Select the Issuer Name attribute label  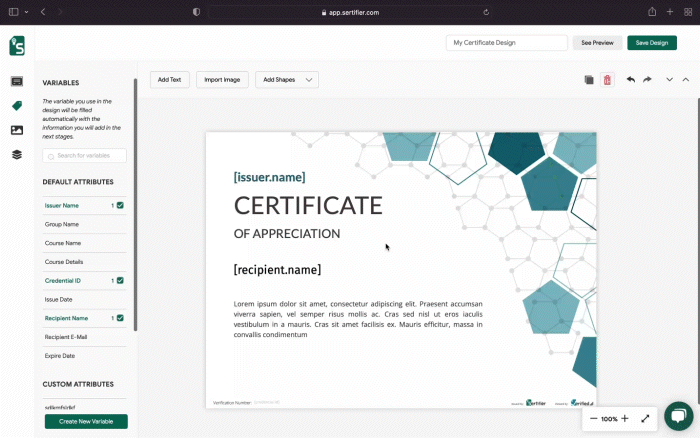tap(62, 205)
